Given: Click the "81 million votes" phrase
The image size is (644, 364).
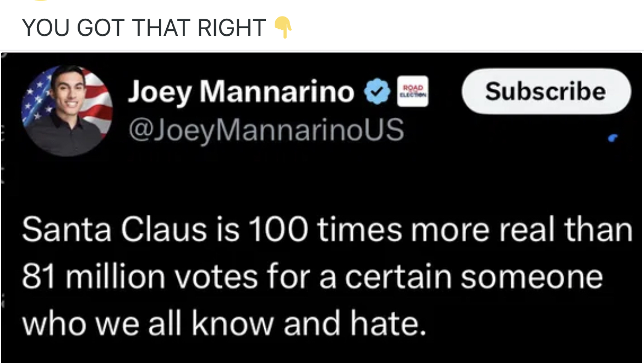Looking at the screenshot, I should 139,276.
